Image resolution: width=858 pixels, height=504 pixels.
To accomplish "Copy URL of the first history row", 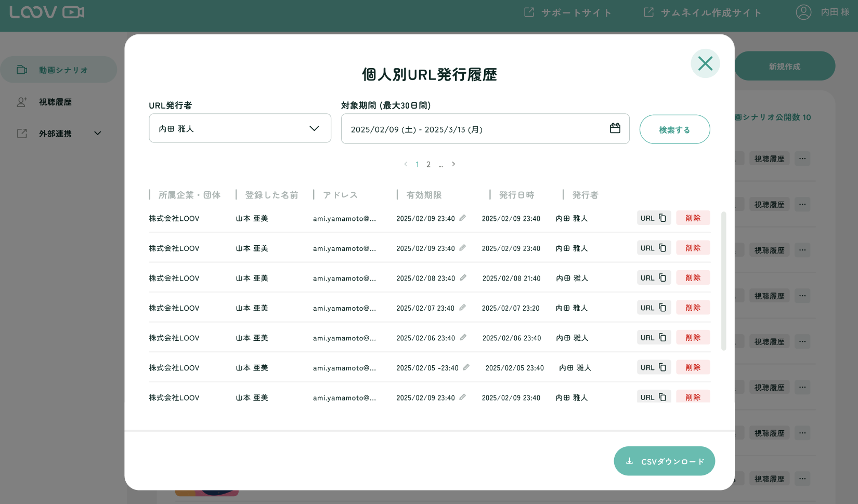I will coord(654,218).
